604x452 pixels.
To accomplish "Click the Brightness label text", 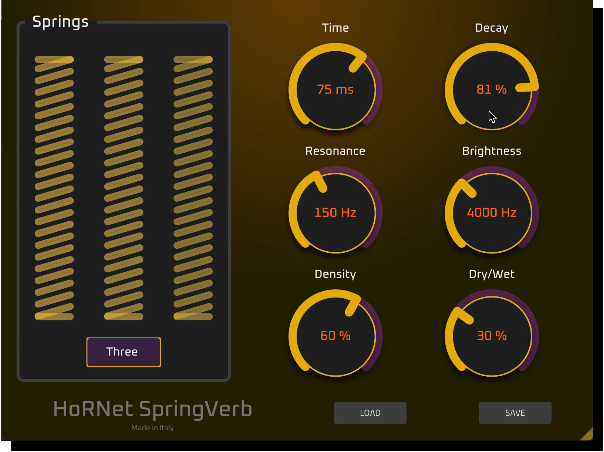I will 492,151.
